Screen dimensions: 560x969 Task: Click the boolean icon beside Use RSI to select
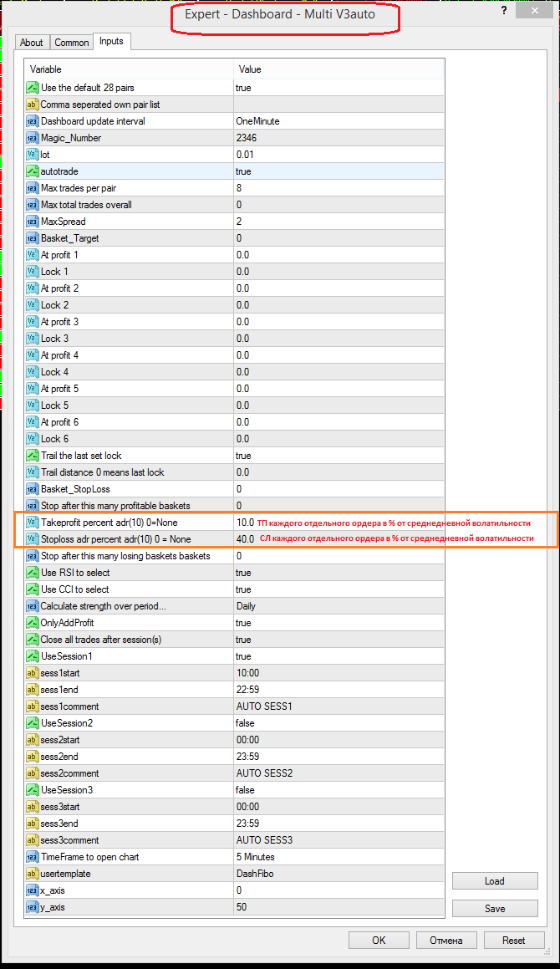(x=32, y=573)
